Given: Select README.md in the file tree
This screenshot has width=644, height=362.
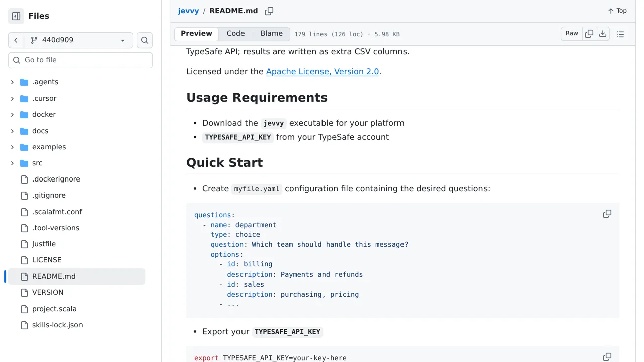Looking at the screenshot, I should (76, 277).
